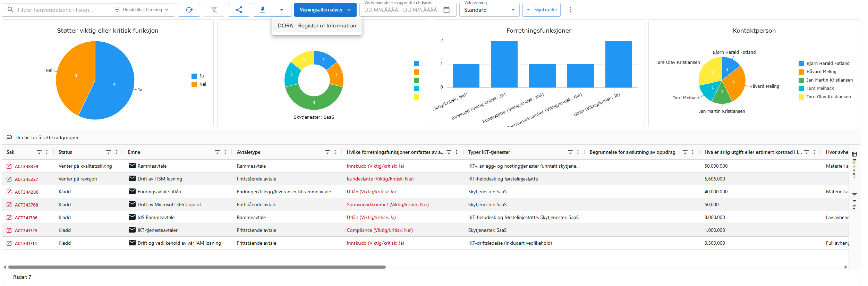The width and height of the screenshot is (868, 286).
Task: Open column menu for Emne header
Action: click(225, 152)
